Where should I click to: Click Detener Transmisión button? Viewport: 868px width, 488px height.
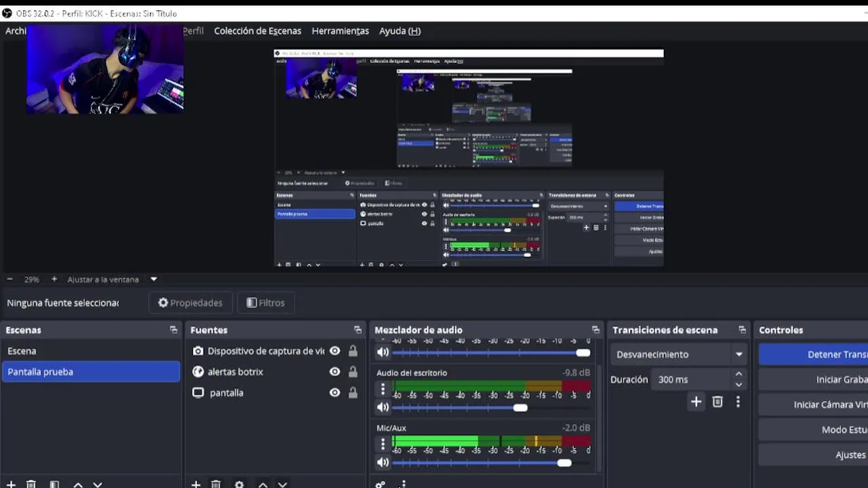coord(813,354)
